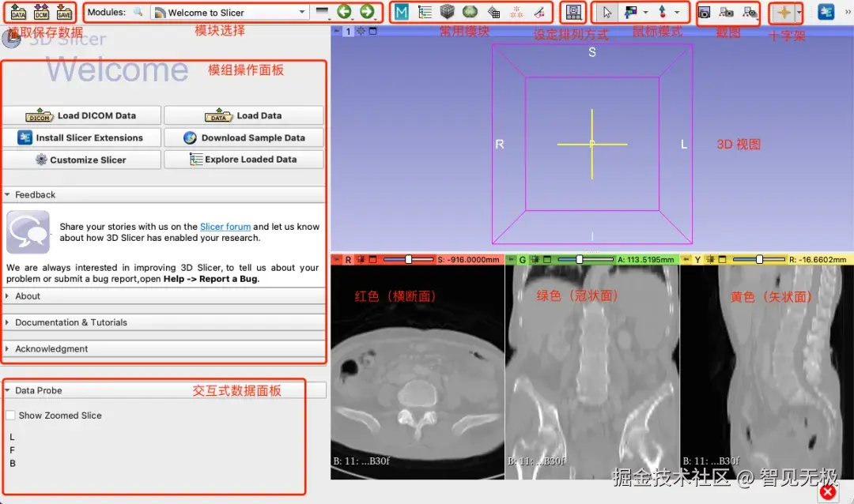Toggle yellow slice link/crosshair icon
This screenshot has height=504, width=854.
[x=709, y=260]
